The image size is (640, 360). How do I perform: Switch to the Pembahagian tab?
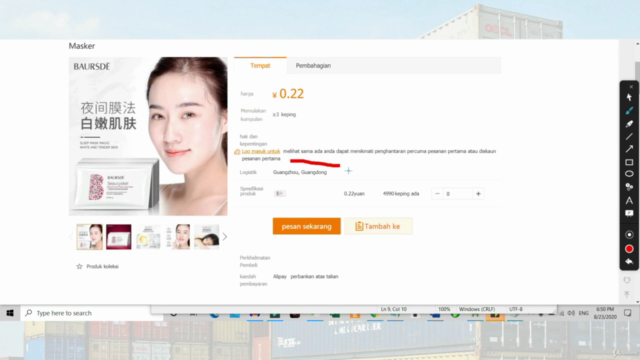313,65
